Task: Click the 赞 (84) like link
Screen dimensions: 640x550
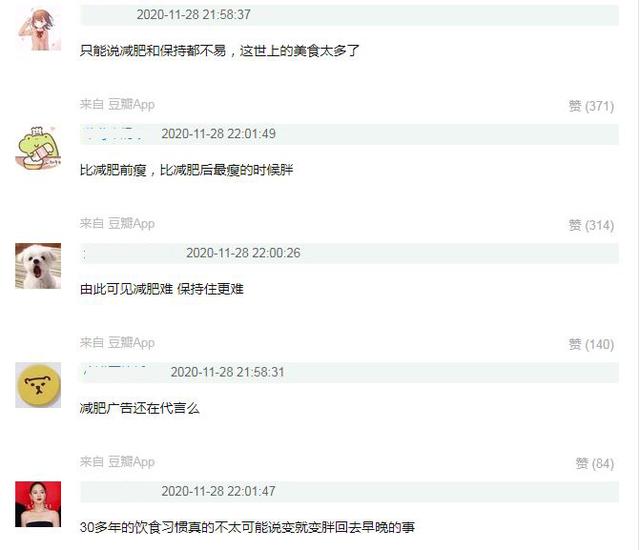Action: point(595,464)
